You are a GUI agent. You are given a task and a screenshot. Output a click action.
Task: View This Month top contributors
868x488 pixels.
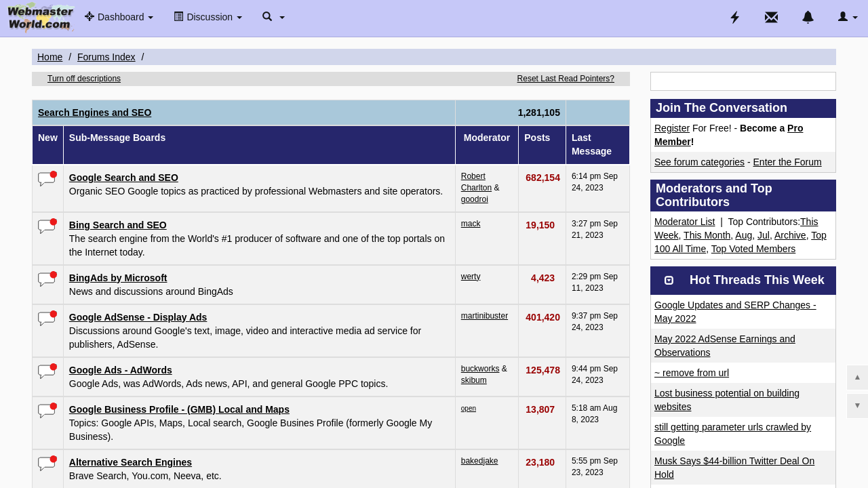(707, 235)
